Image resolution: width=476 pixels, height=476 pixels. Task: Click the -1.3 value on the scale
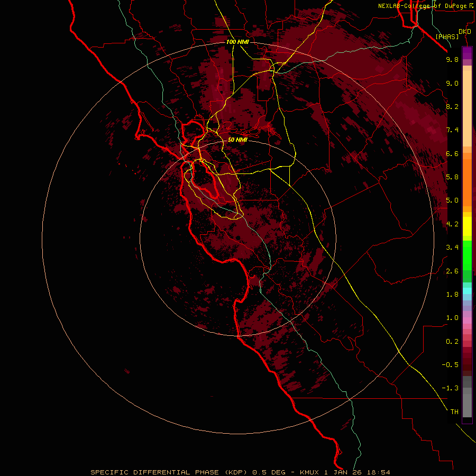450,388
